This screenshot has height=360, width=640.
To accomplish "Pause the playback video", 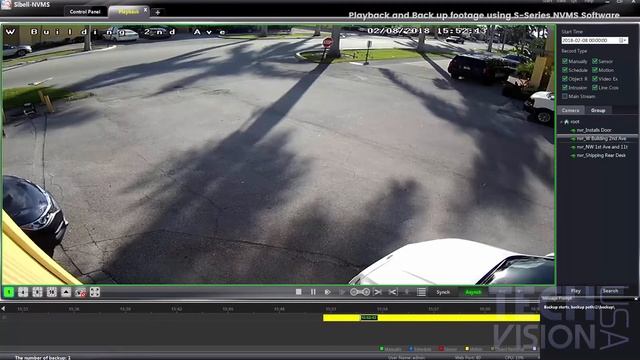I will [x=313, y=292].
